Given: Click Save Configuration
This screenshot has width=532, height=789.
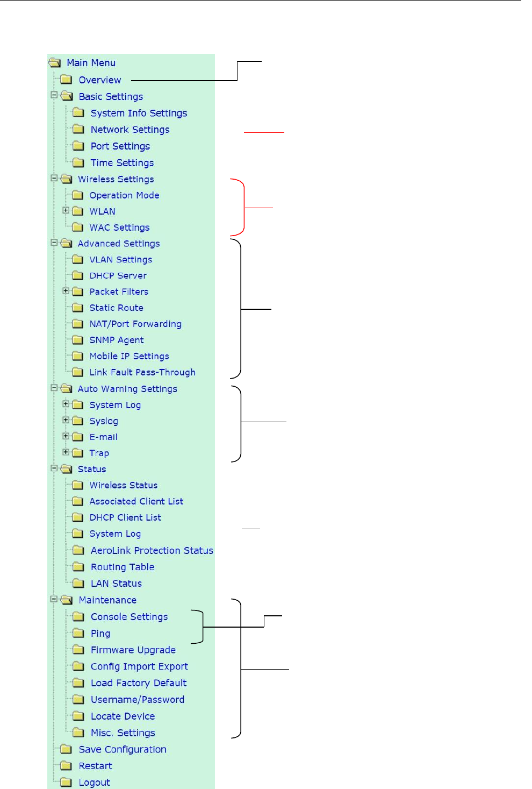Looking at the screenshot, I should click(x=123, y=750).
